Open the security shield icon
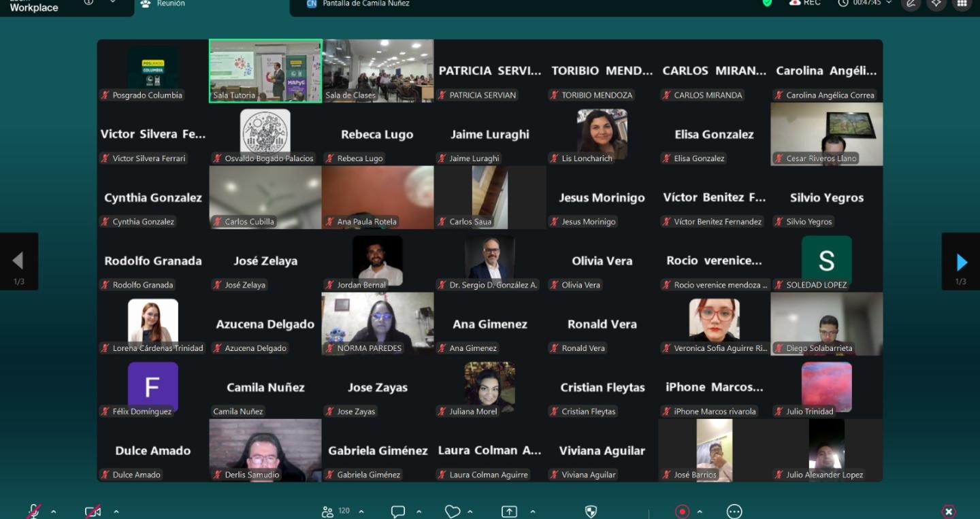The height and width of the screenshot is (519, 980). tap(591, 512)
